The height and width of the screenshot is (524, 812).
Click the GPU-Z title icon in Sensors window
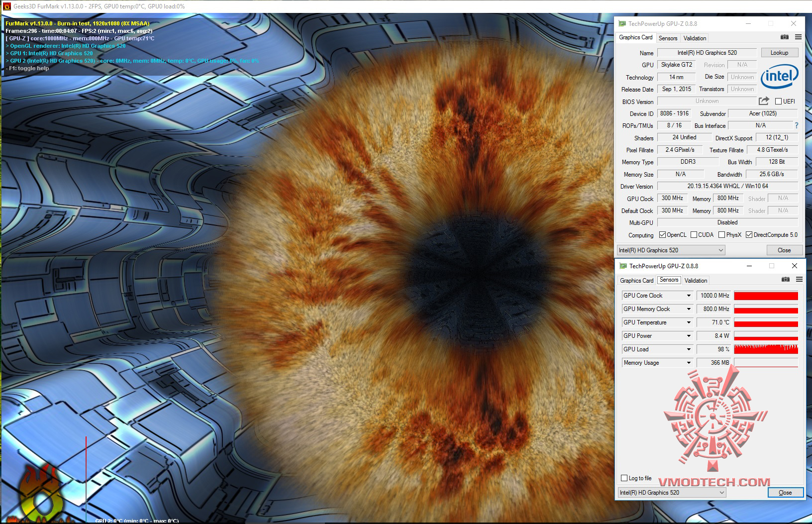pos(623,266)
